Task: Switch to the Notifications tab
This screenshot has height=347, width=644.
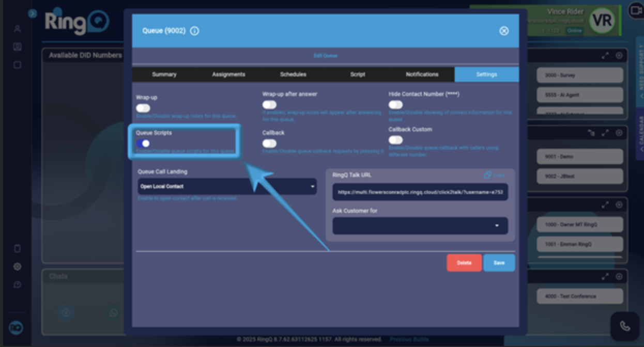Action: (422, 74)
